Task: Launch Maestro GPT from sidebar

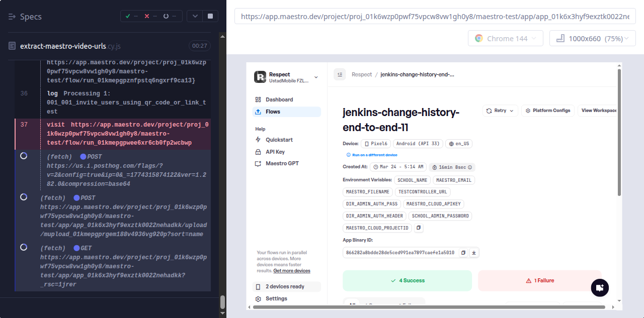Action: click(282, 164)
